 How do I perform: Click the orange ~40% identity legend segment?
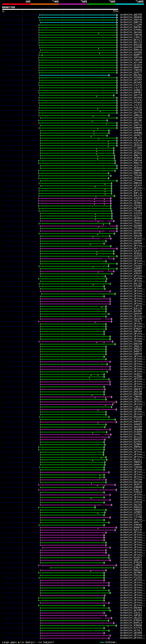tap(45, 4)
